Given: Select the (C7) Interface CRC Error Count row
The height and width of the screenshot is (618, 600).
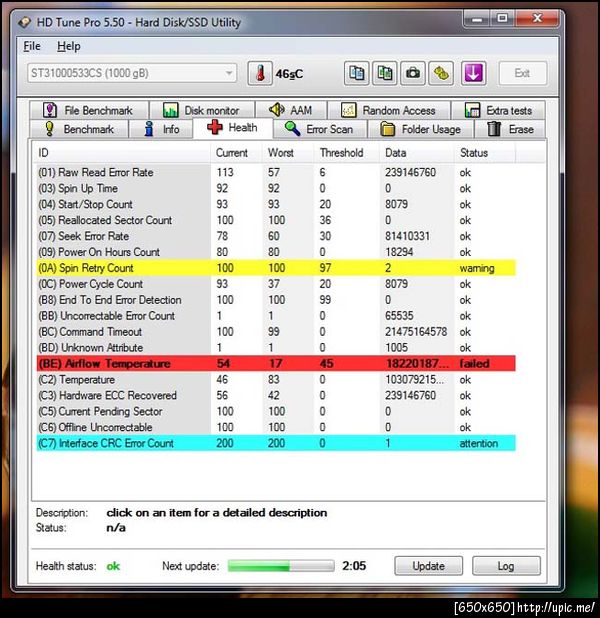Looking at the screenshot, I should tap(276, 443).
